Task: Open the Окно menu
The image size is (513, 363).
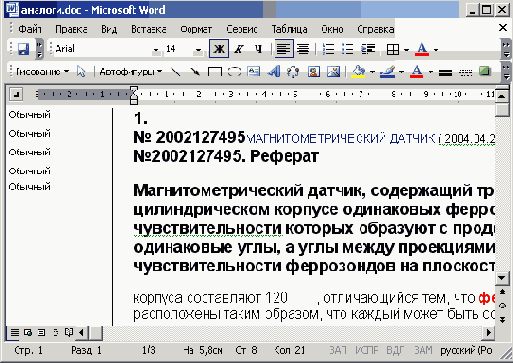Action: 332,29
